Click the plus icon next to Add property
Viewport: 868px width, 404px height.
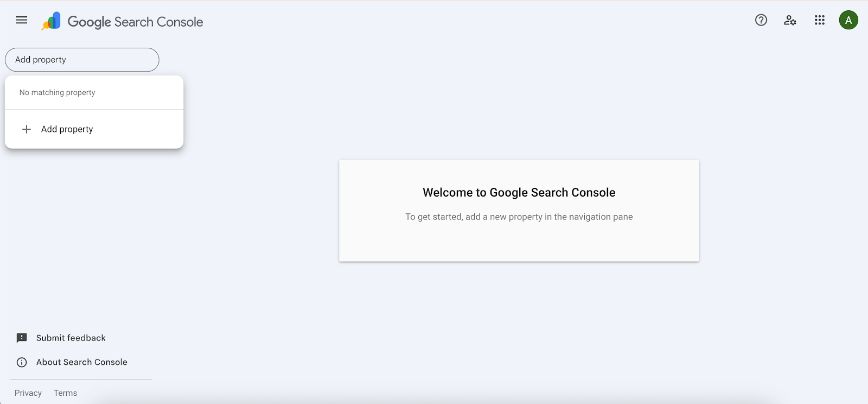coord(26,129)
